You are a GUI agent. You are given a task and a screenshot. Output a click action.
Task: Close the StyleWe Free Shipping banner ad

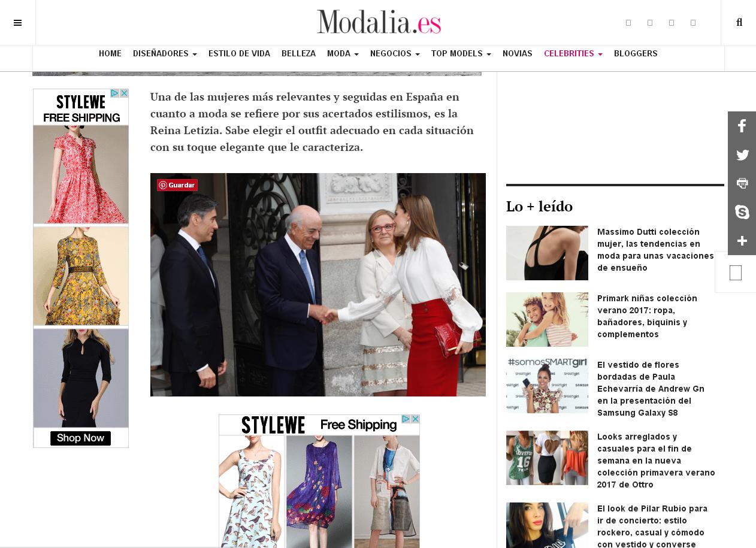coord(415,419)
